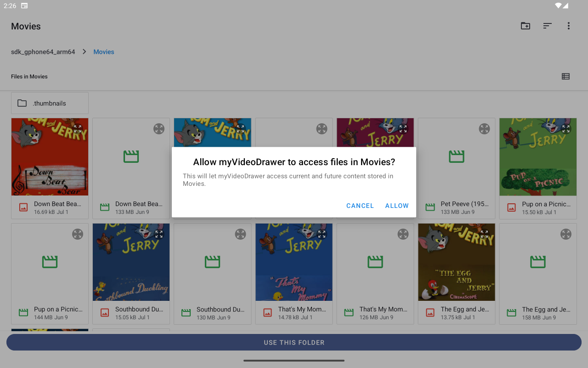Expand preview of Pet Peeve video
This screenshot has width=588, height=368.
click(x=484, y=129)
